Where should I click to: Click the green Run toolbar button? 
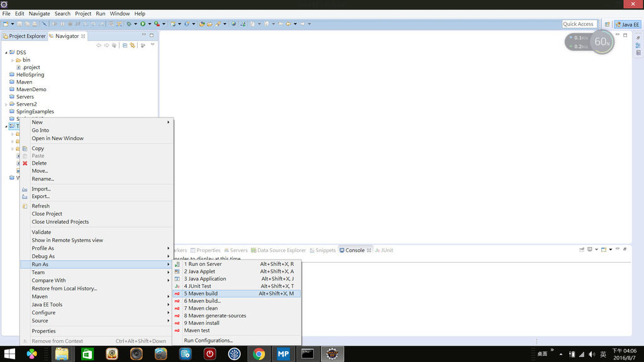point(143,24)
